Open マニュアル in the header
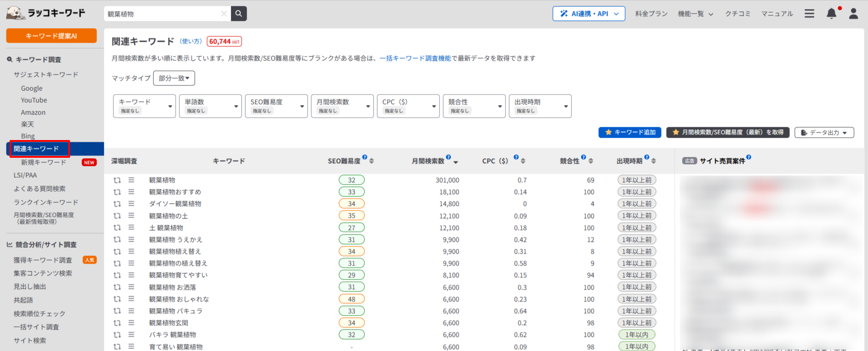 [x=777, y=14]
